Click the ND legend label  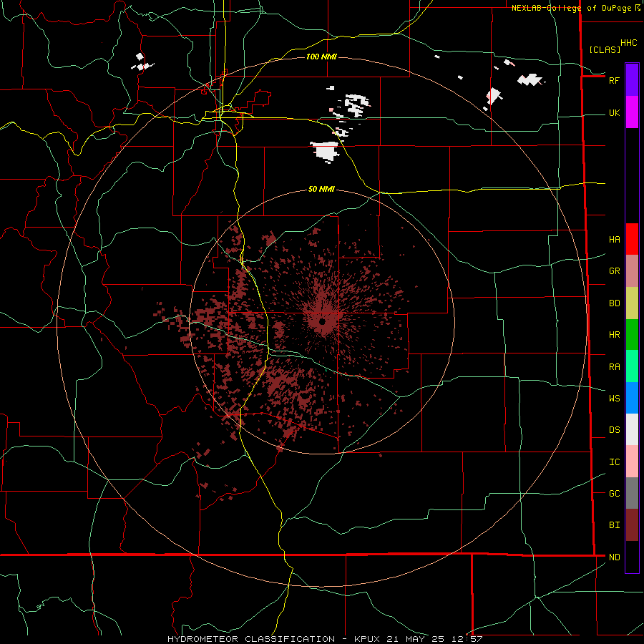click(614, 557)
